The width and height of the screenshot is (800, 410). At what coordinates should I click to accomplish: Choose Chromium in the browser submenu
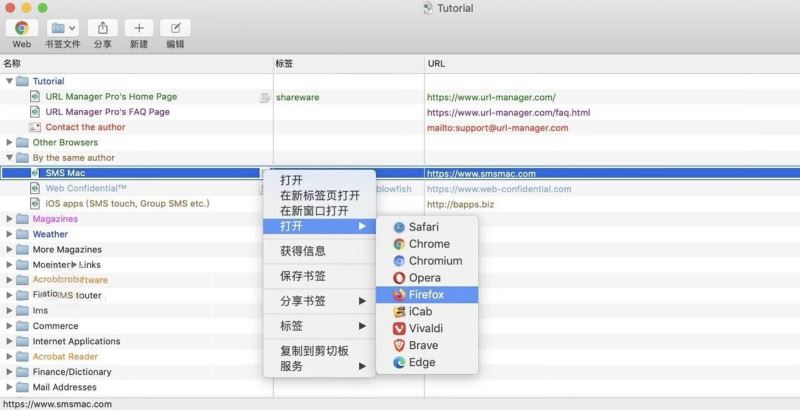(x=427, y=261)
